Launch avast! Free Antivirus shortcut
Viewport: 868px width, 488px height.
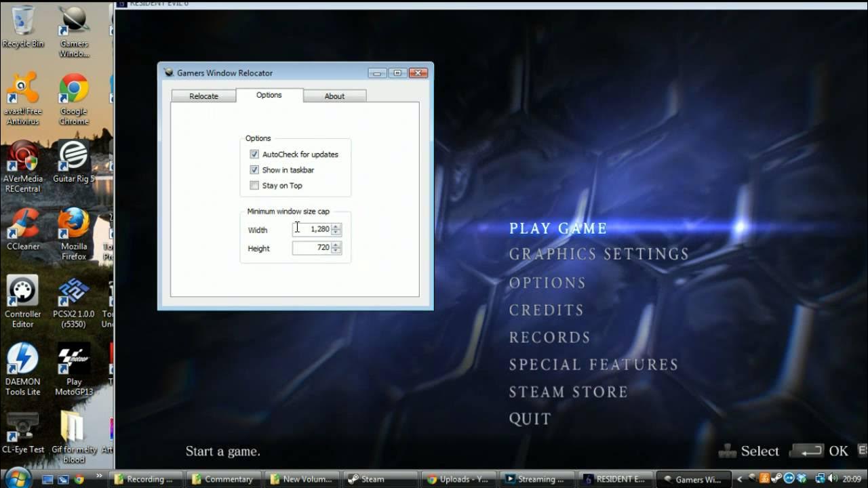click(23, 99)
